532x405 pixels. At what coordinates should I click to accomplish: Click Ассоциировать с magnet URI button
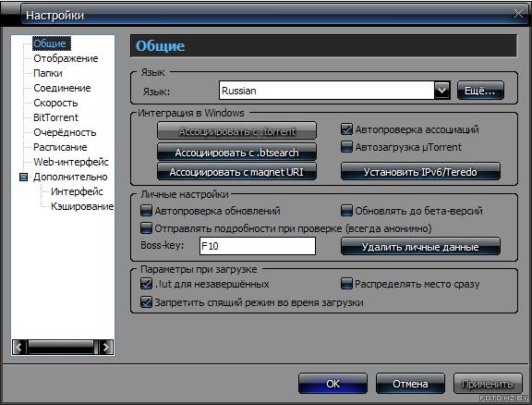pyautogui.click(x=236, y=172)
